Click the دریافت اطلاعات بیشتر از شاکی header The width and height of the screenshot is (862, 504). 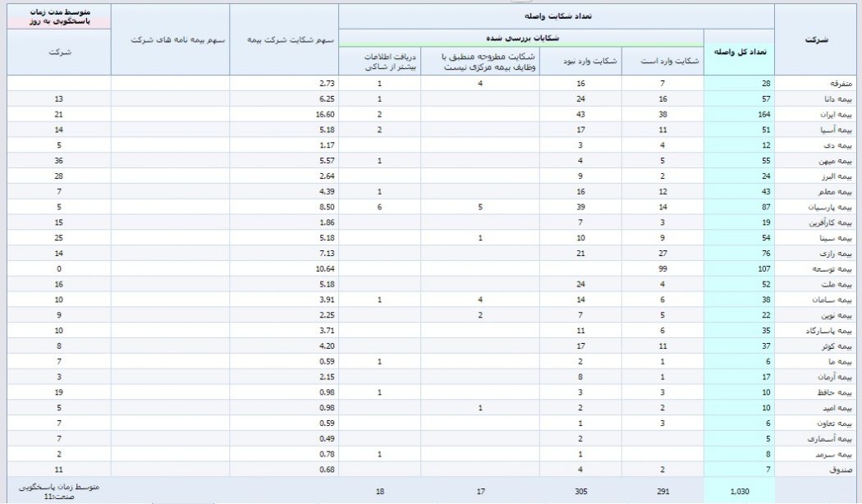coord(379,61)
